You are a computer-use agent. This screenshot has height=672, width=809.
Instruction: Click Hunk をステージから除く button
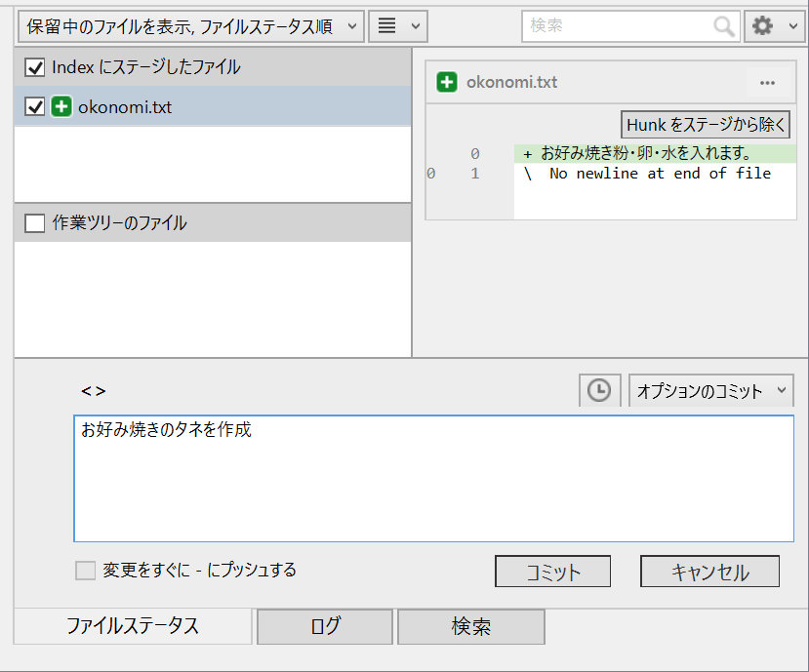click(706, 124)
